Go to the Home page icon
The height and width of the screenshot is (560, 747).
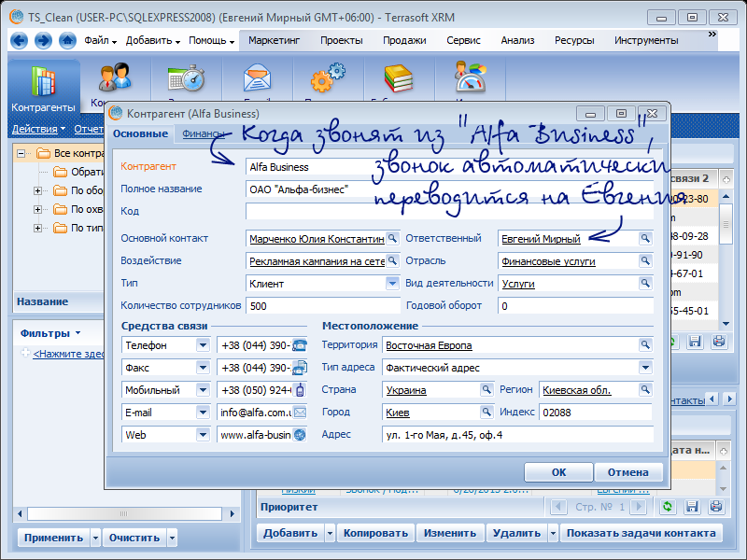67,40
